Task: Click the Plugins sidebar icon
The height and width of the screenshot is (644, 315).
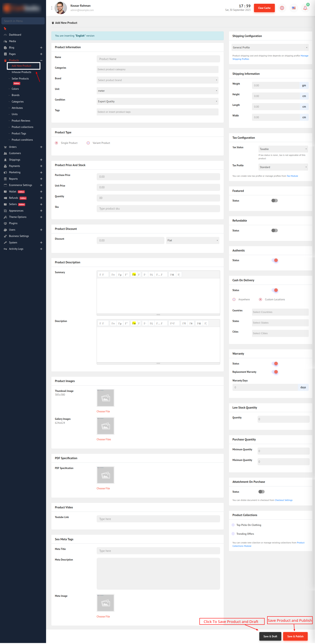Action: 5,223
